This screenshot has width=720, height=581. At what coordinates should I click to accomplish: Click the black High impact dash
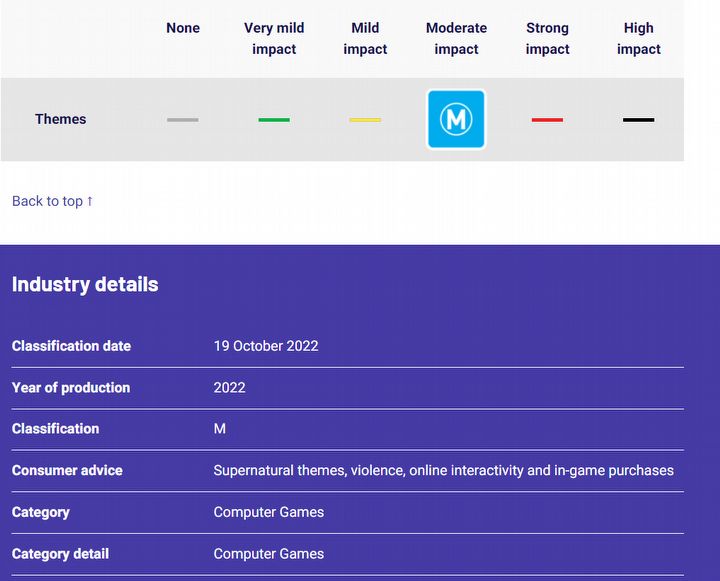point(639,120)
